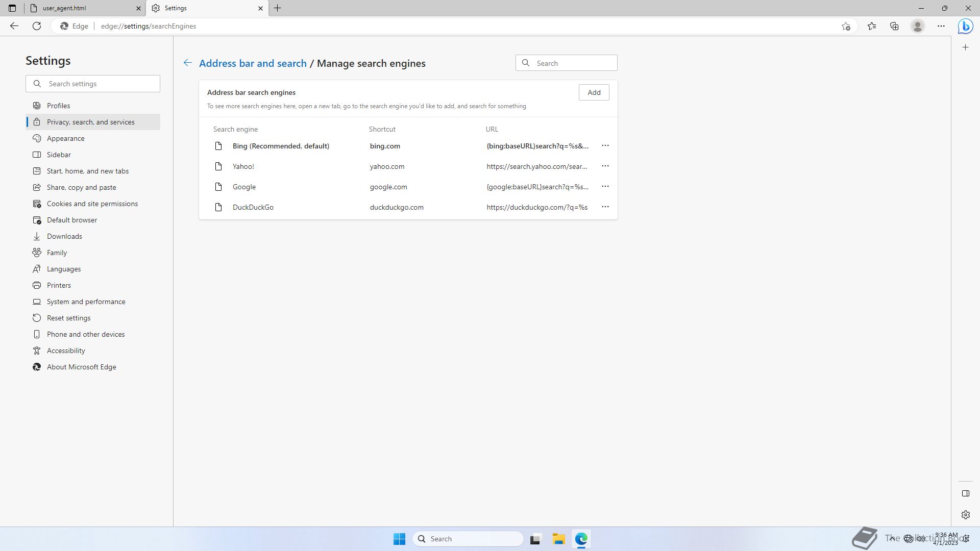Click the Add search engine button
Image resolution: width=980 pixels, height=551 pixels.
coord(594,92)
